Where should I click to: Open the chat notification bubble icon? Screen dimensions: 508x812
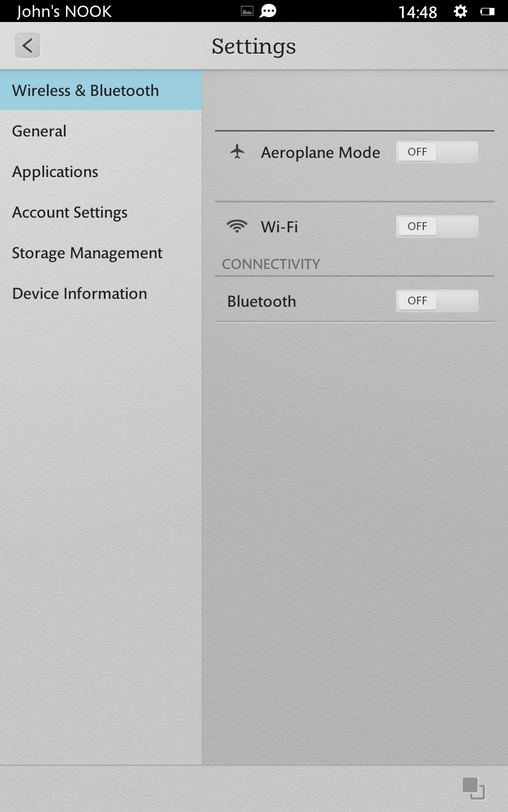click(x=268, y=11)
